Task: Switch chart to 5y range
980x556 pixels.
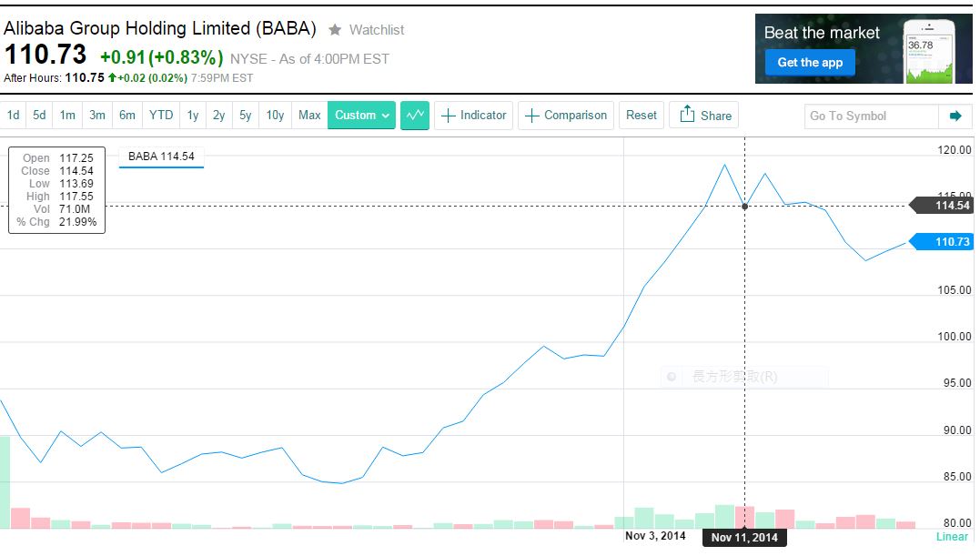Action: point(245,115)
